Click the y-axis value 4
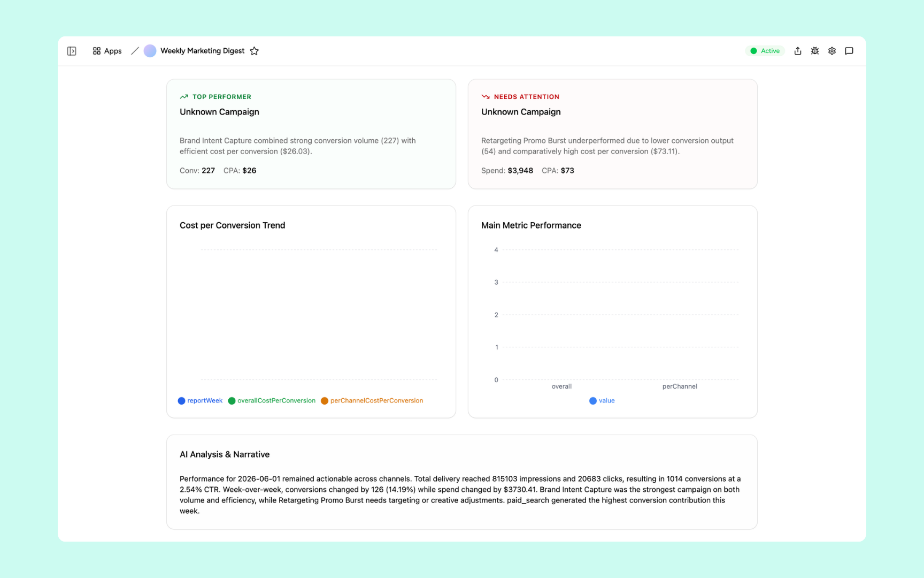 coord(496,250)
